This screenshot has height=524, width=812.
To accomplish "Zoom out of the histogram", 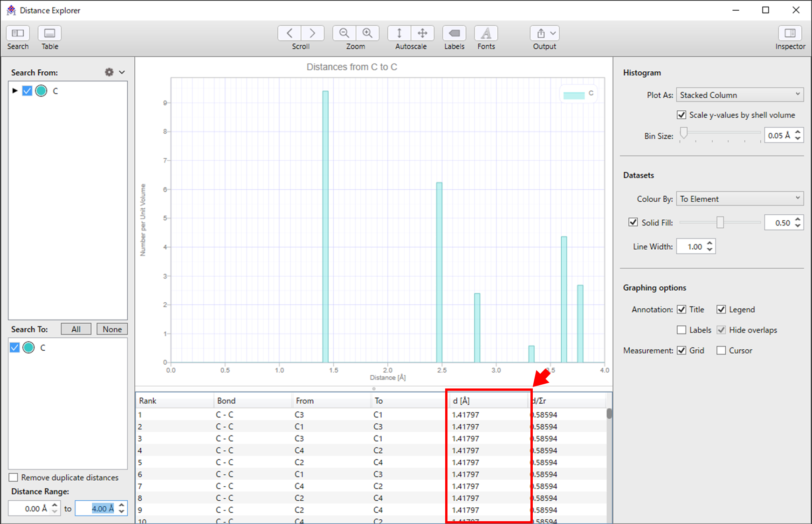I will click(x=344, y=34).
